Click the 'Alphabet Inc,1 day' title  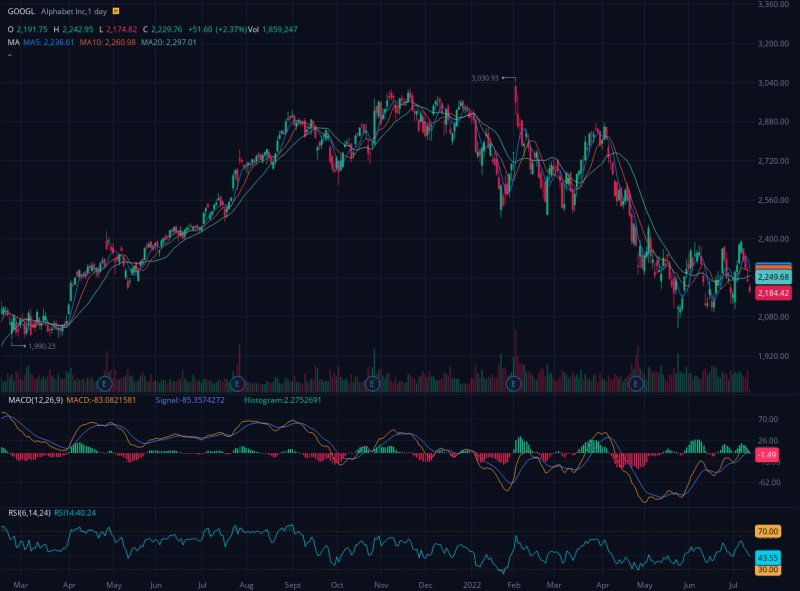click(74, 11)
